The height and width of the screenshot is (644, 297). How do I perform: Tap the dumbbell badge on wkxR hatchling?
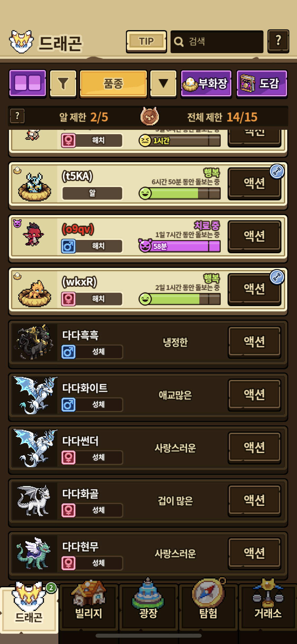coord(277,277)
